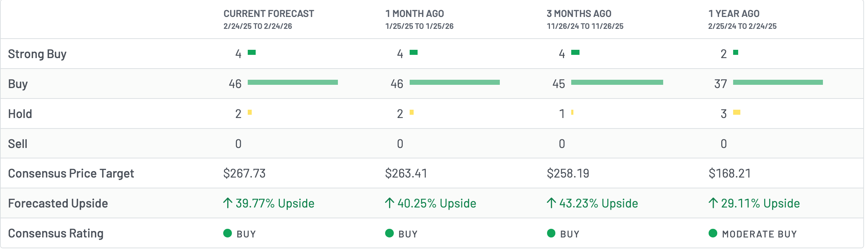The height and width of the screenshot is (249, 868).
Task: Click the up arrow beside 29.11% Upside
Action: pyautogui.click(x=713, y=203)
